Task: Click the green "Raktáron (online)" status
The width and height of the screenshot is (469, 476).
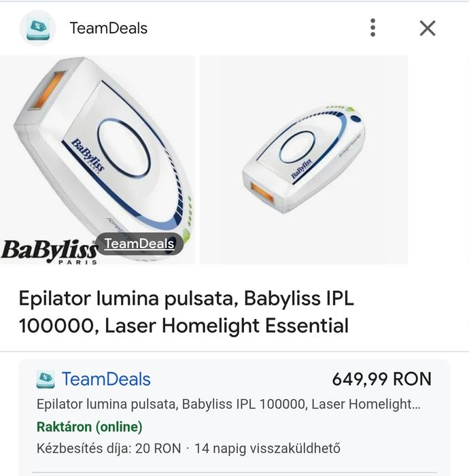Action: (x=89, y=427)
